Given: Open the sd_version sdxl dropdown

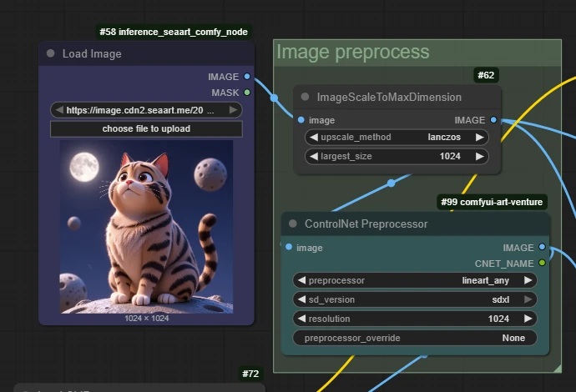Looking at the screenshot, I should [415, 299].
